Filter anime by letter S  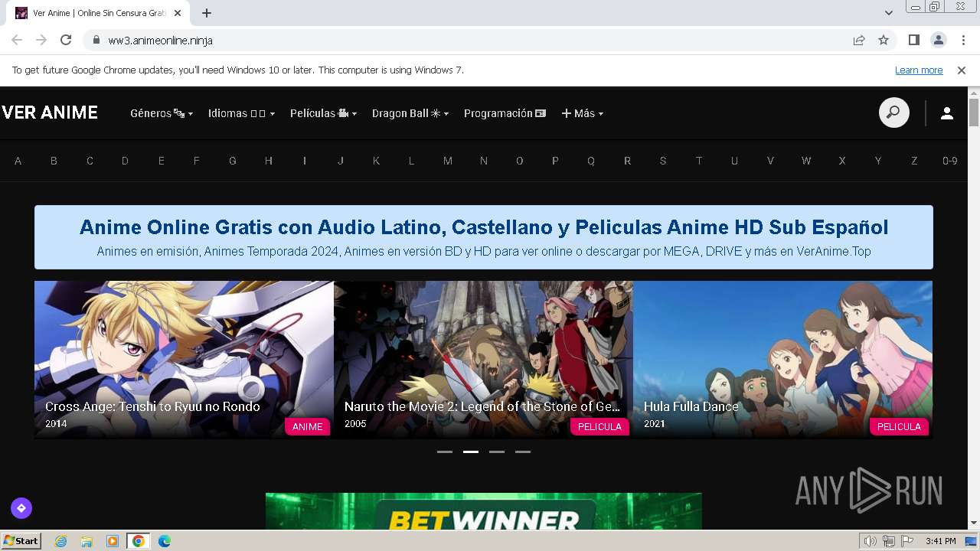coord(663,161)
